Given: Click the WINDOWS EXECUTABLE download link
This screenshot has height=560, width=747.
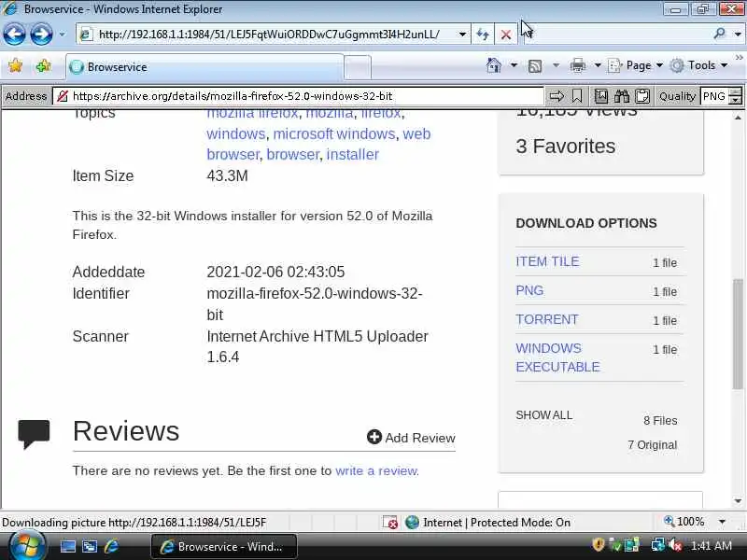Looking at the screenshot, I should click(557, 357).
